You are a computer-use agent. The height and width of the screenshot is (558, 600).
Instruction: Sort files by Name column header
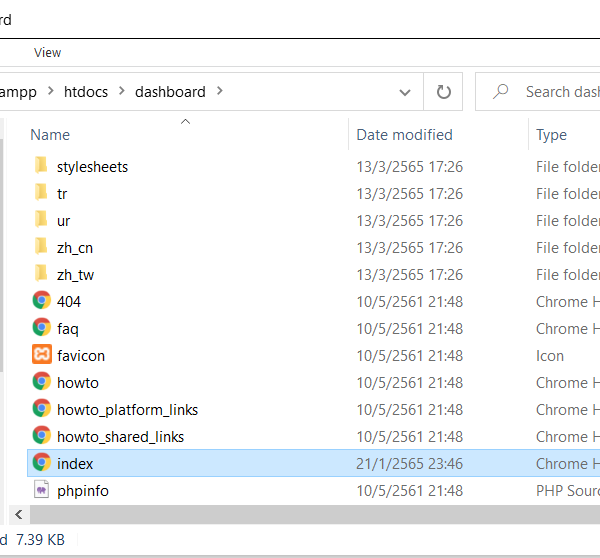point(50,135)
